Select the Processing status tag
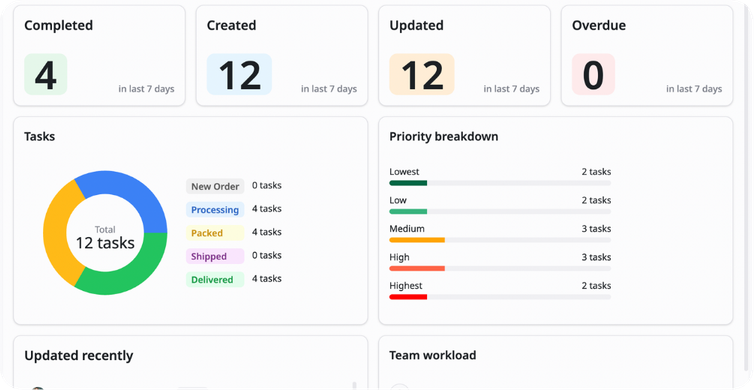The width and height of the screenshot is (755, 390). [215, 209]
